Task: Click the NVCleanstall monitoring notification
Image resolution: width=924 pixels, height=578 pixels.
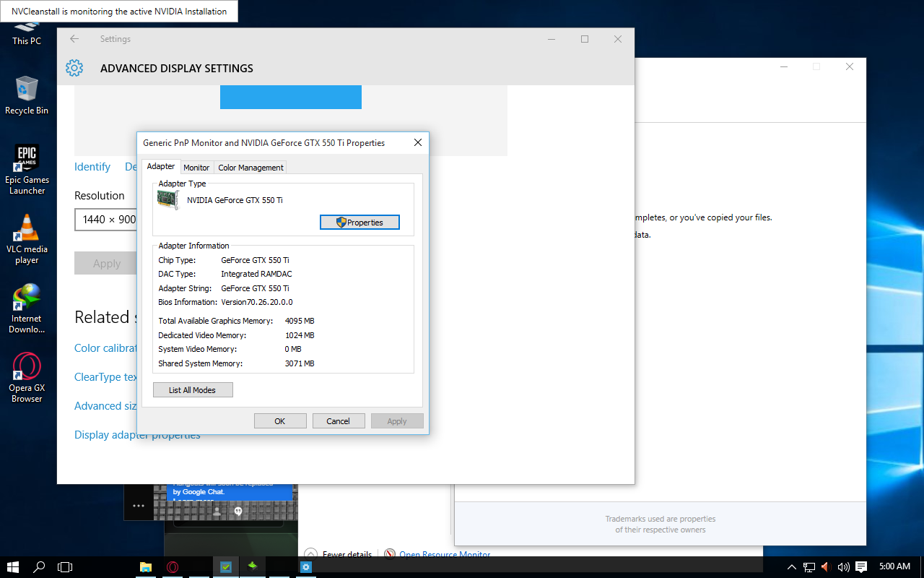Action: point(119,11)
